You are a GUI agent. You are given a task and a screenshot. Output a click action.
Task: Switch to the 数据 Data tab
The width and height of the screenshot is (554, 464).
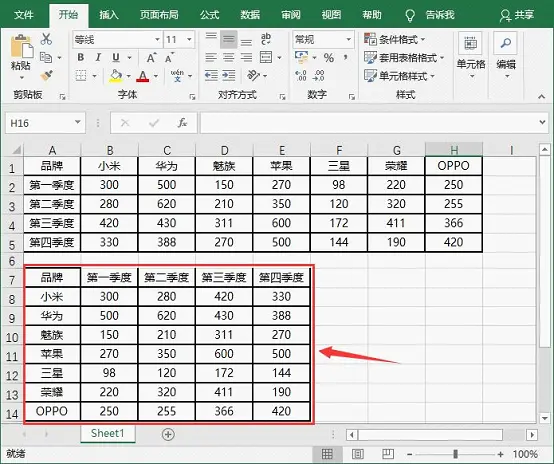pos(250,14)
